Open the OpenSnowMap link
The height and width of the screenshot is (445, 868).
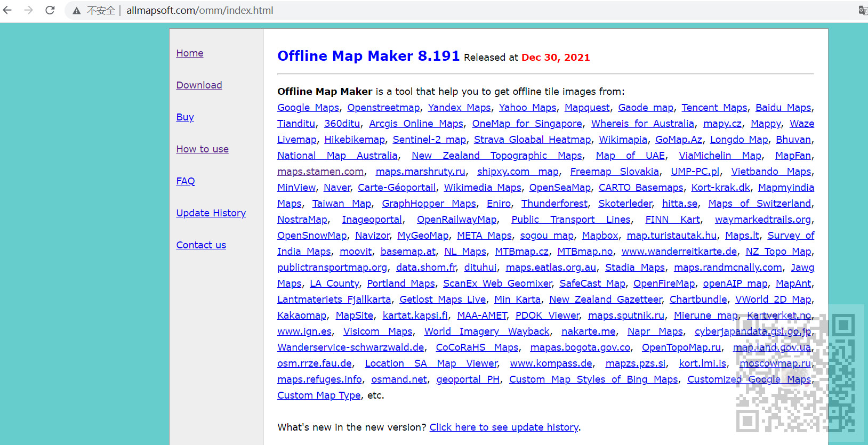point(312,236)
